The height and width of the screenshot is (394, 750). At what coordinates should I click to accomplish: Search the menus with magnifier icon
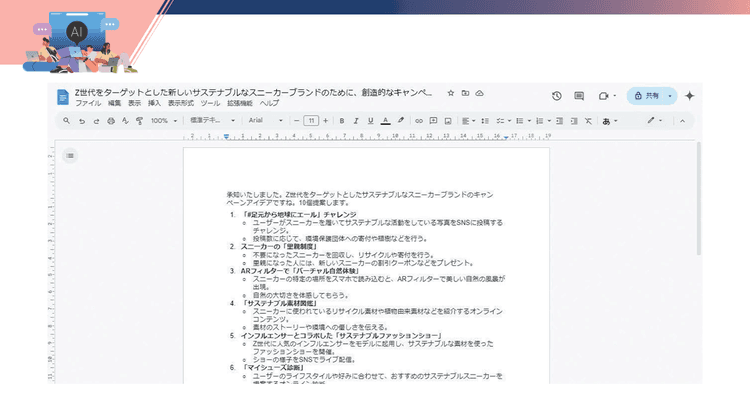(x=66, y=121)
